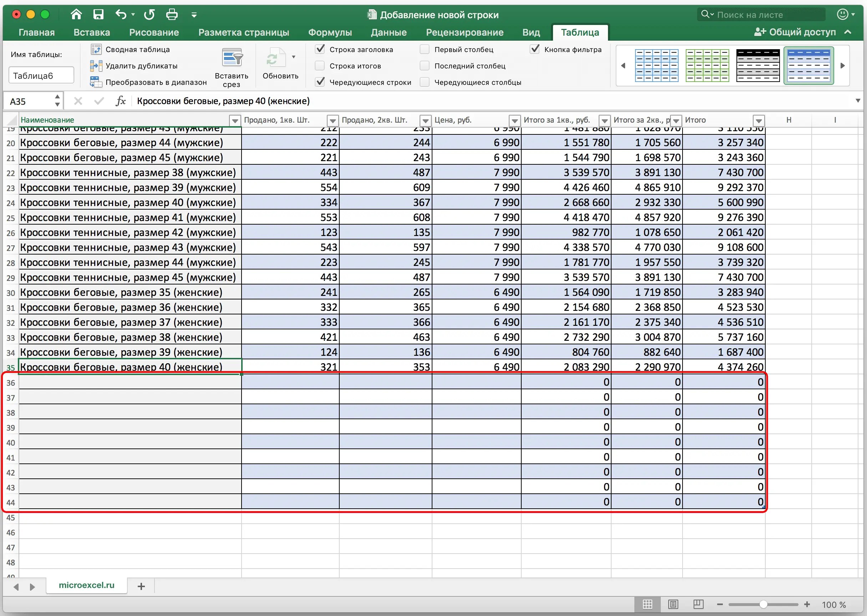This screenshot has width=867, height=616.
Task: Click the Insert Function fx icon
Action: coord(120,101)
